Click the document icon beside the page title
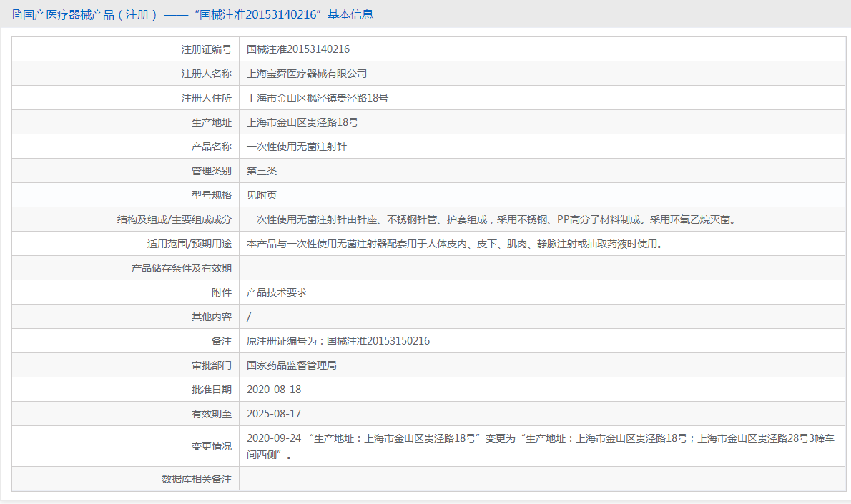 (x=17, y=14)
